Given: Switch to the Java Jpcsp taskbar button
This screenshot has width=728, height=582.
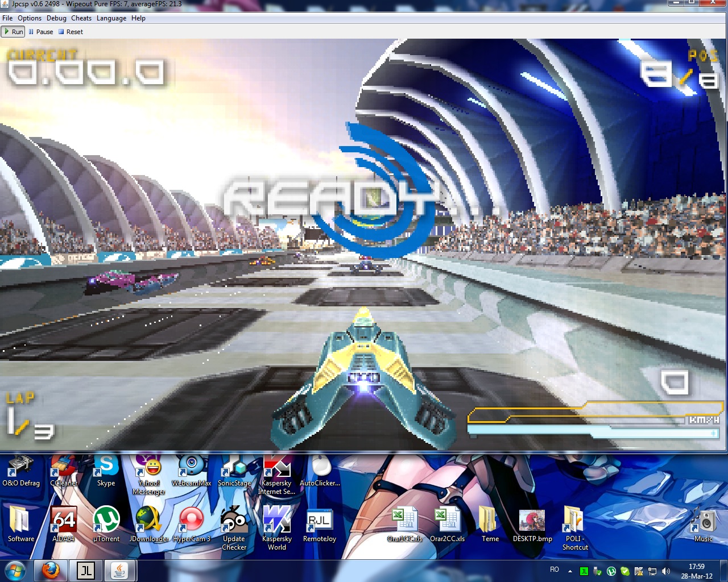Looking at the screenshot, I should pos(120,571).
